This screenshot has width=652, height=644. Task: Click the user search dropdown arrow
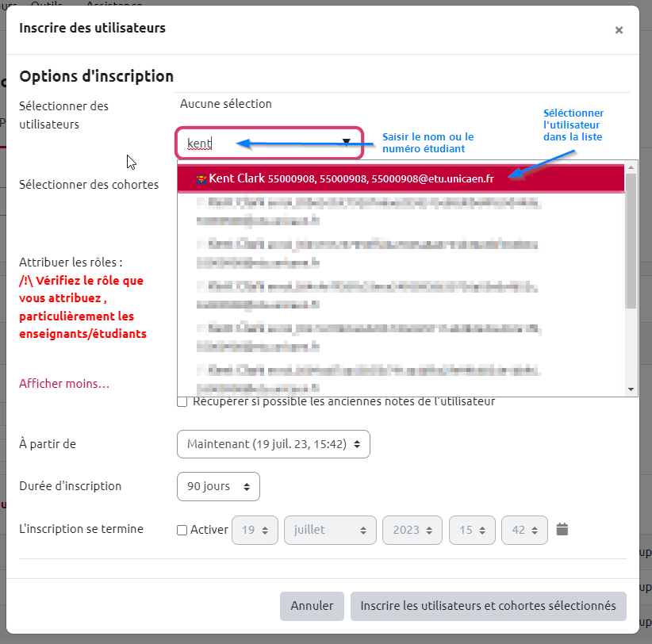(x=347, y=143)
